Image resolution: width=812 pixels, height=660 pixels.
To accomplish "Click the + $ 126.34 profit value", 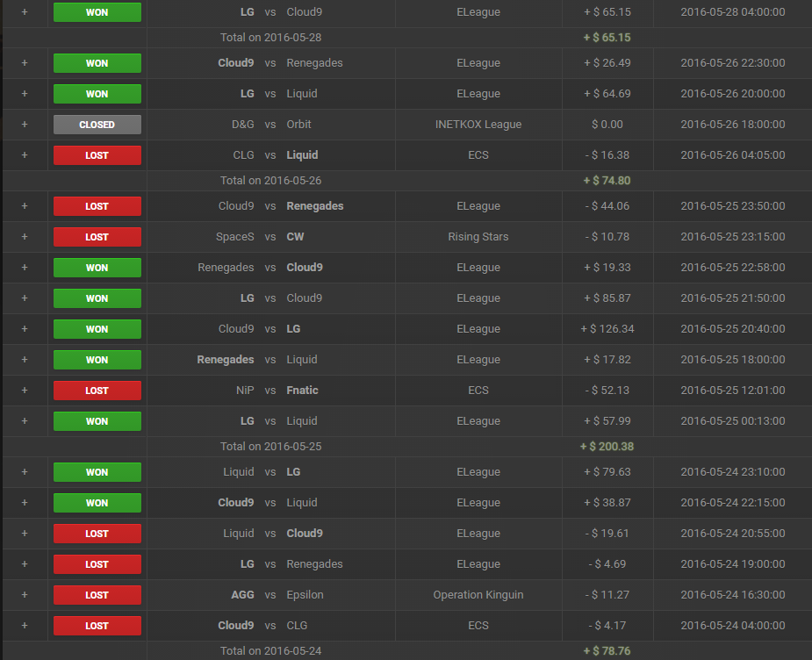I will coord(607,329).
